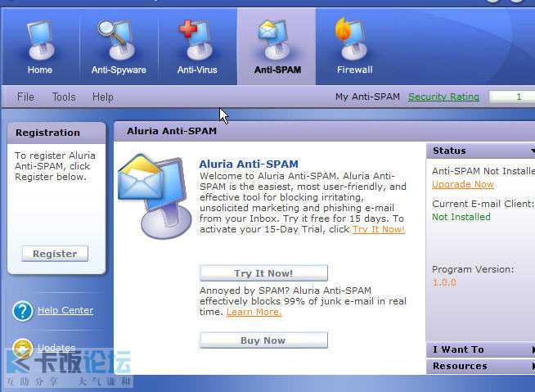Collapse the Status panel header
This screenshot has width=535, height=392.
point(480,151)
